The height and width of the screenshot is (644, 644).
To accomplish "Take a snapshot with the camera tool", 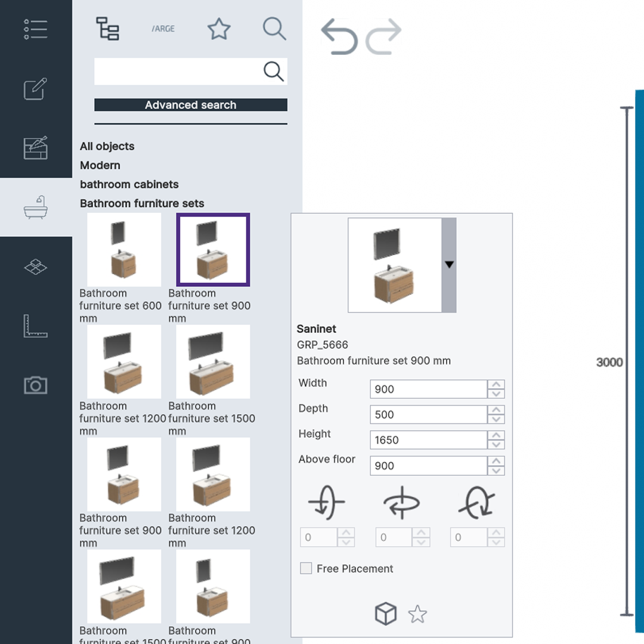I will (36, 385).
